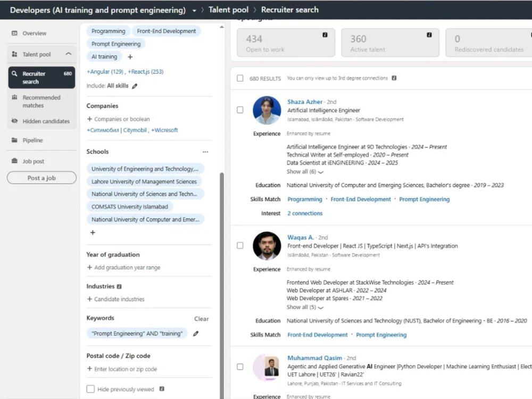Image resolution: width=532 pixels, height=399 pixels.
Task: Select Shaza Azher candidate checkbox
Action: 240,110
